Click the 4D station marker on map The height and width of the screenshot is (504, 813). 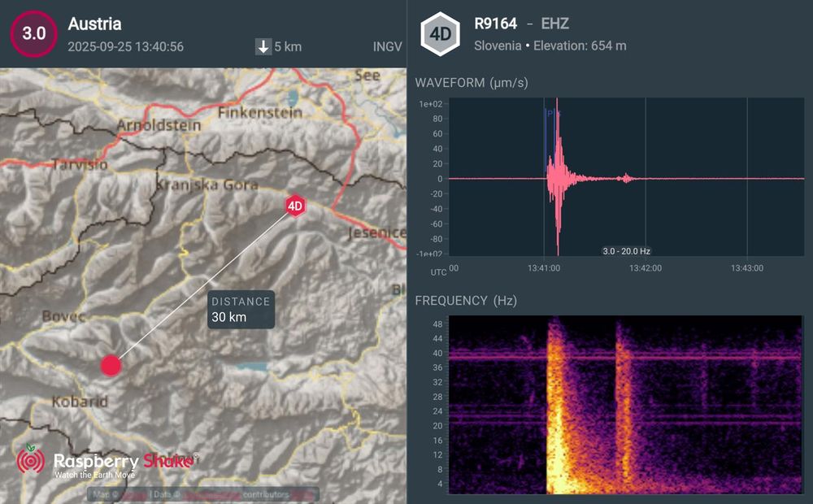click(x=295, y=206)
